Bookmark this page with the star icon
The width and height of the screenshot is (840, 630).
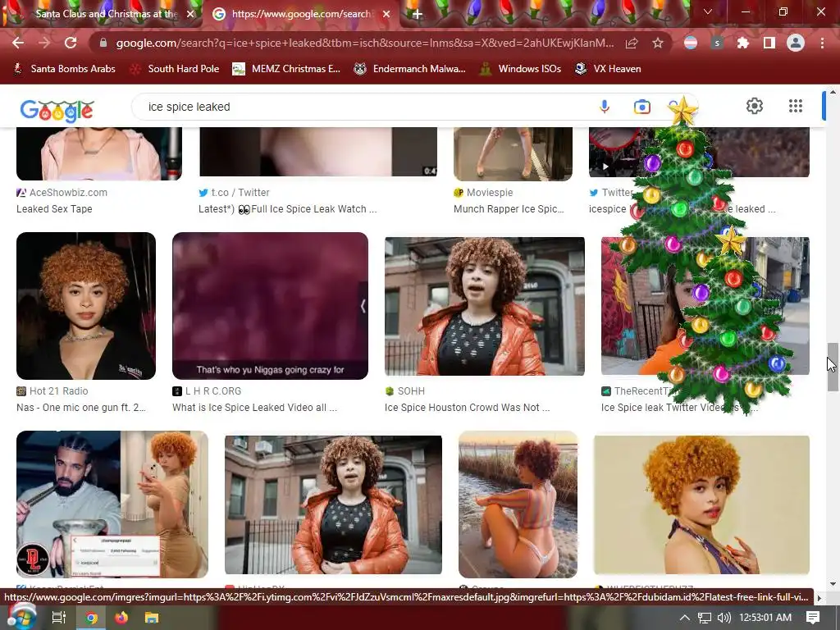658,43
